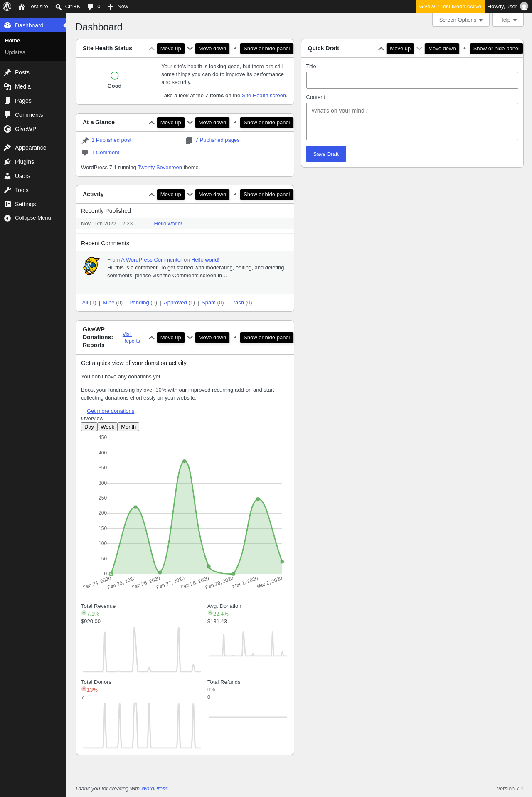Open Posts via its pushpin icon
The image size is (532, 797).
click(x=7, y=72)
